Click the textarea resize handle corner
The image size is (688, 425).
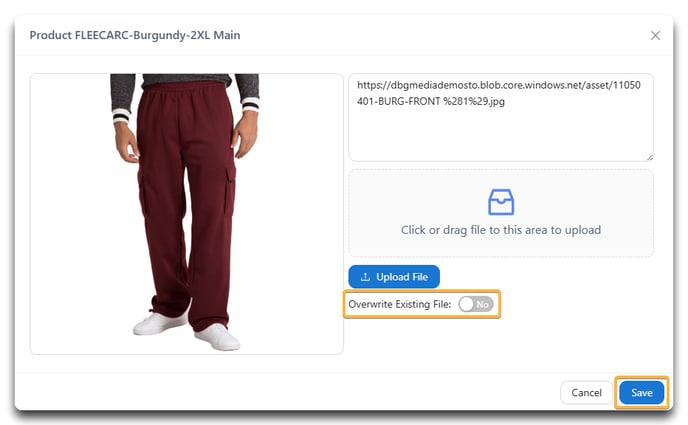point(649,157)
